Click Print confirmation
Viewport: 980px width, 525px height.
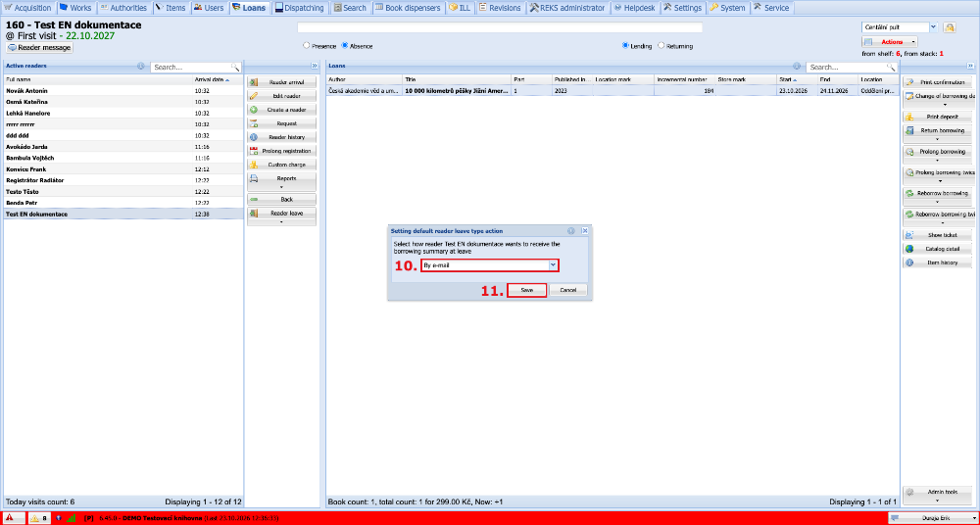[x=938, y=82]
